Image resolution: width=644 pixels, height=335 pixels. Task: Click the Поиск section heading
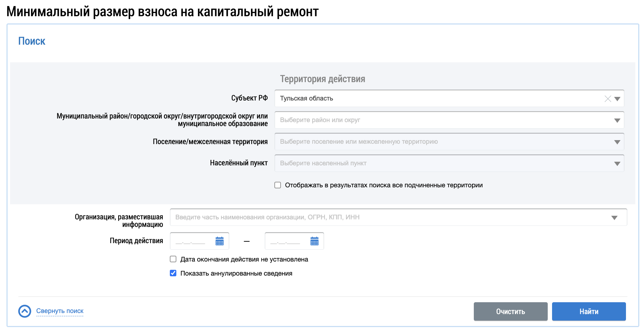pyautogui.click(x=32, y=41)
